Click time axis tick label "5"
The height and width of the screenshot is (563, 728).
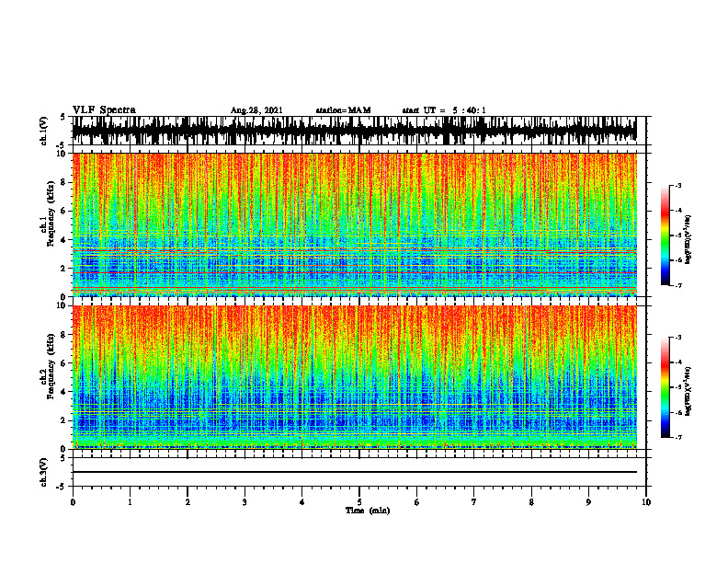tap(359, 502)
